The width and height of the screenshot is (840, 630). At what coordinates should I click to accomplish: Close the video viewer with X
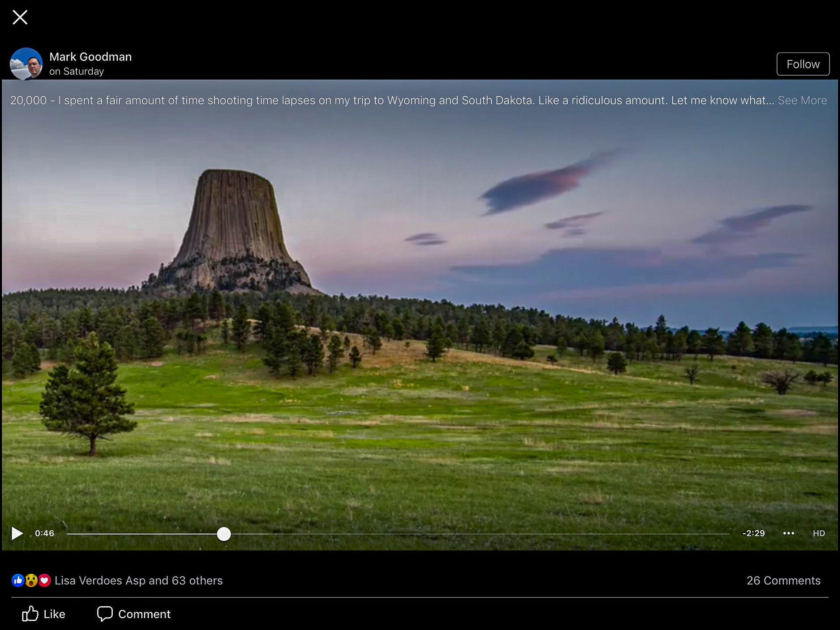(20, 17)
